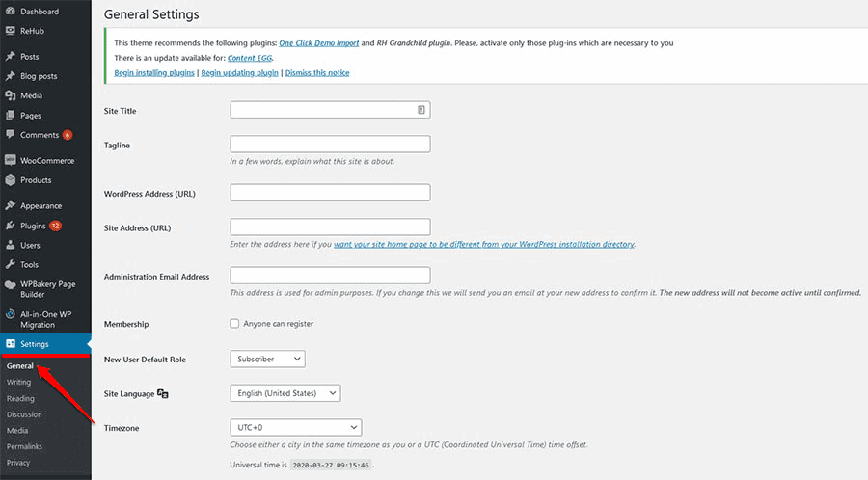The width and height of the screenshot is (868, 480).
Task: Click the Universal time value 2020-03-27 09:15:46
Action: [x=331, y=466]
